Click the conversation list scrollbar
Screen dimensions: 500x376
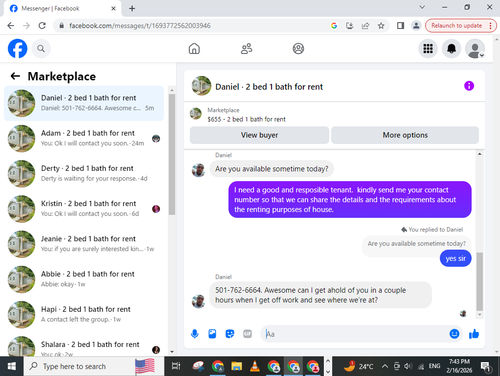point(172,154)
